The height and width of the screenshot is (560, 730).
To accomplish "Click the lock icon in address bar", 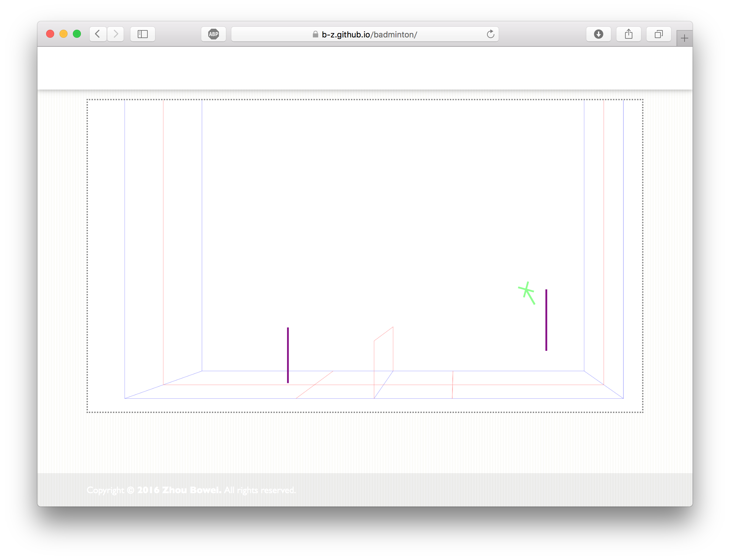I will click(315, 34).
